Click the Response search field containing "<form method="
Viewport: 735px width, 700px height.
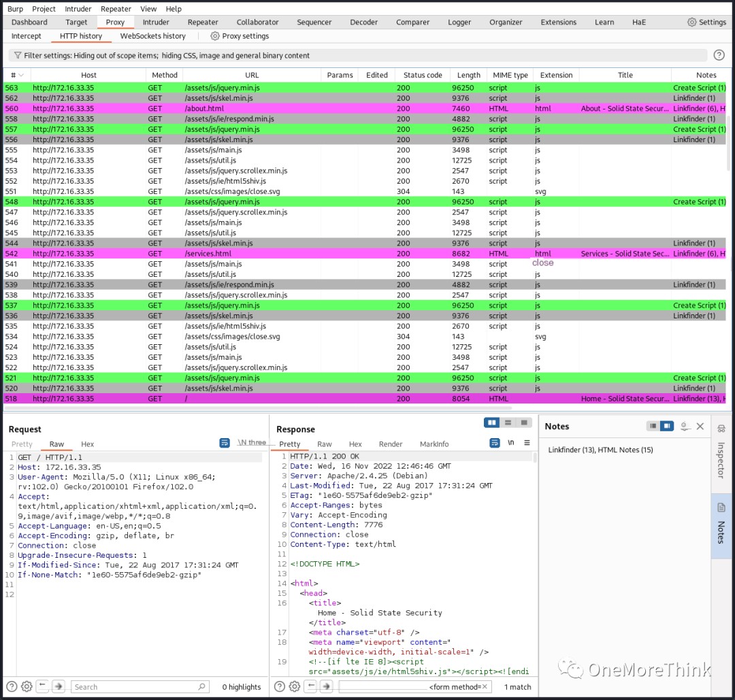[x=415, y=687]
